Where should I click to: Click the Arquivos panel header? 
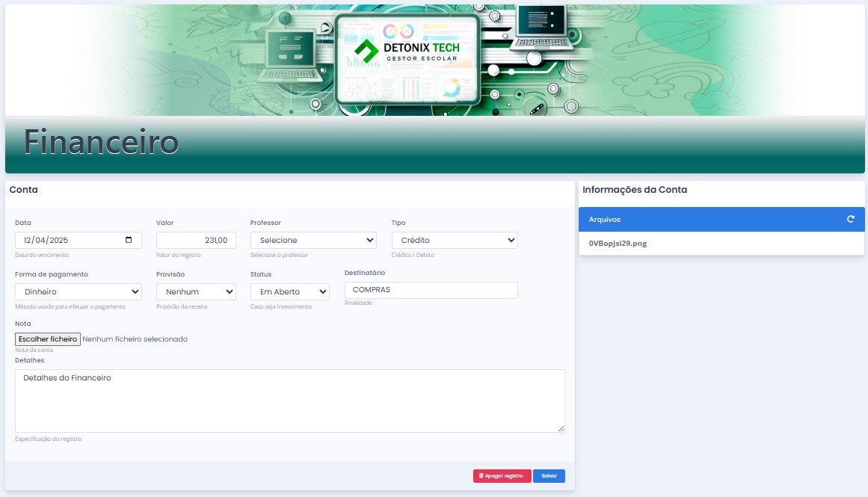point(721,219)
